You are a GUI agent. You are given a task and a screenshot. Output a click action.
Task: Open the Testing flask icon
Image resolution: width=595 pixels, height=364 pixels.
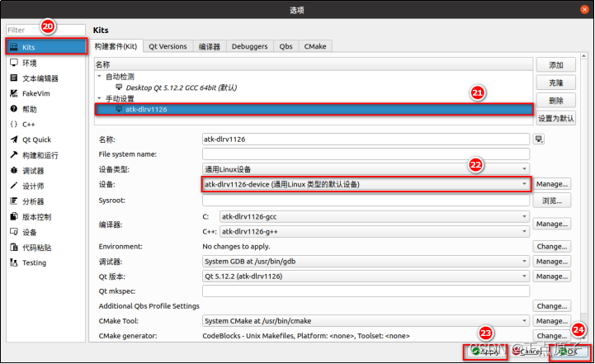[x=14, y=262]
